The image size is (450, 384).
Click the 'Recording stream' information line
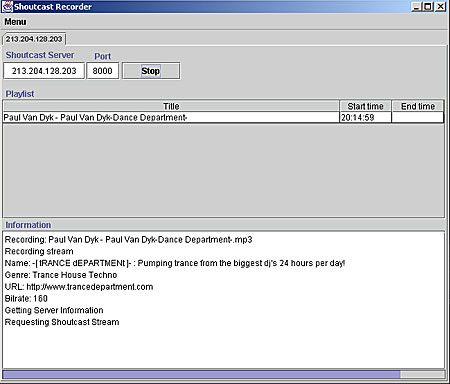[x=39, y=251]
